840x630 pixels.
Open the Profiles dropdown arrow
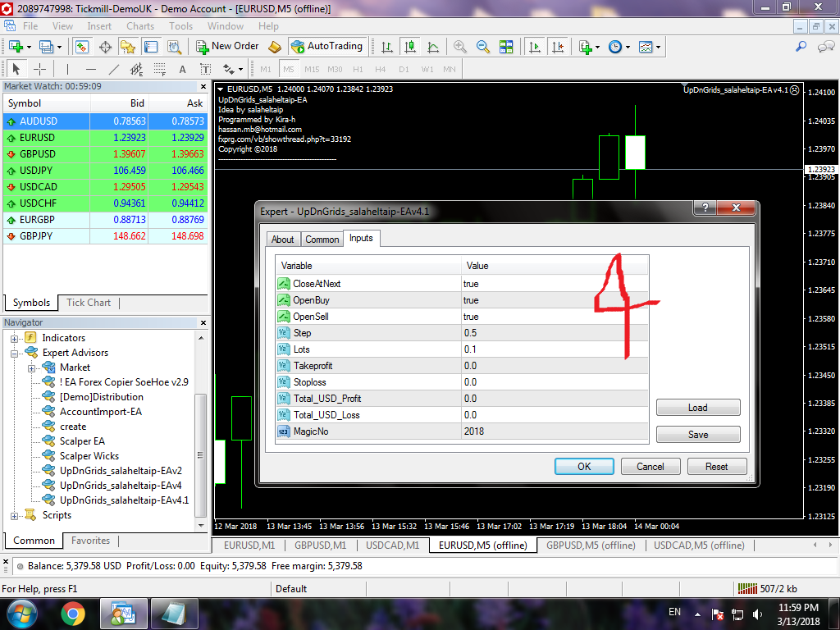click(59, 47)
